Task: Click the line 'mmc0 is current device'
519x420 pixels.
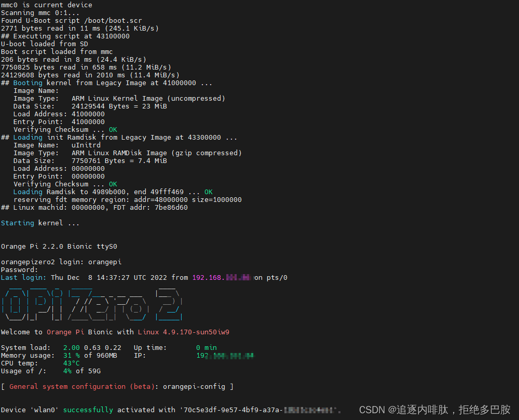Action: (x=47, y=5)
